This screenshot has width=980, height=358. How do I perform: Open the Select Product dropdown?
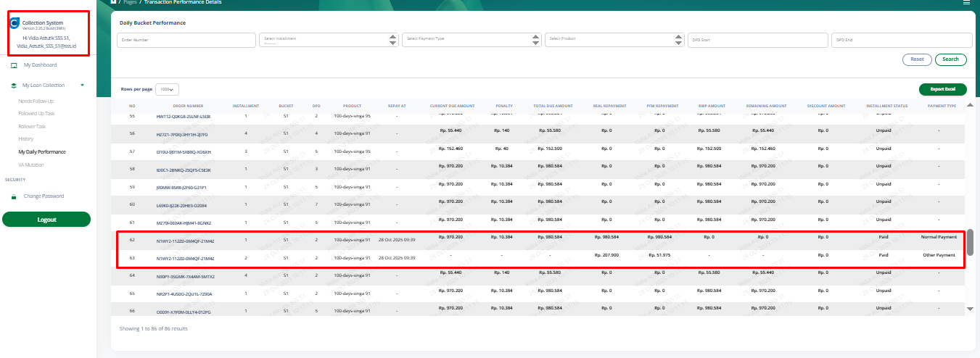pyautogui.click(x=614, y=40)
